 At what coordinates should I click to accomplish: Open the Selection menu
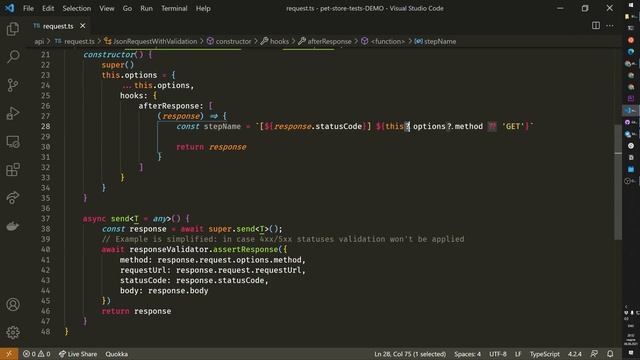[x=76, y=8]
